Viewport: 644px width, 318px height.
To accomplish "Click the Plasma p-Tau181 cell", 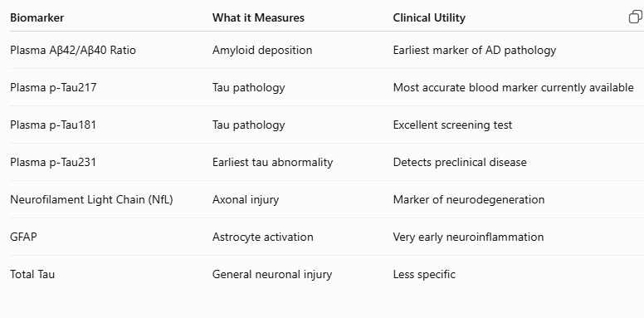I will [53, 125].
